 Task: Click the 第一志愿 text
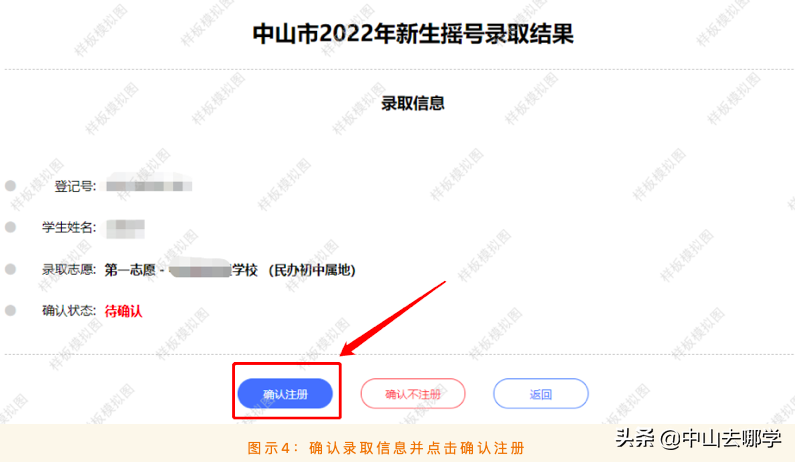point(130,270)
